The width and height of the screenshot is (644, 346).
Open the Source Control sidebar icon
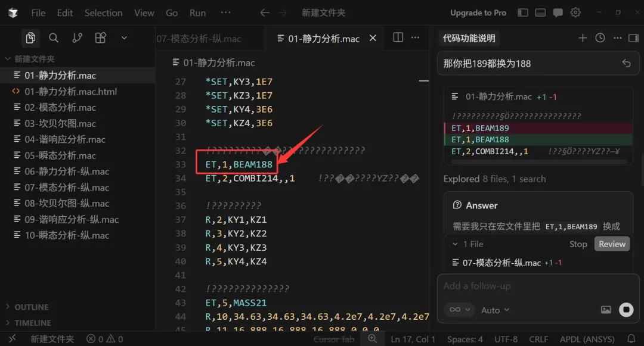pos(77,38)
